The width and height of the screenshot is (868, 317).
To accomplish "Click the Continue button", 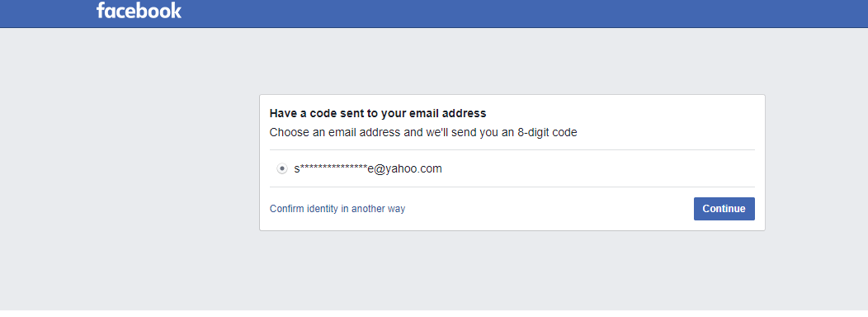I will click(724, 209).
